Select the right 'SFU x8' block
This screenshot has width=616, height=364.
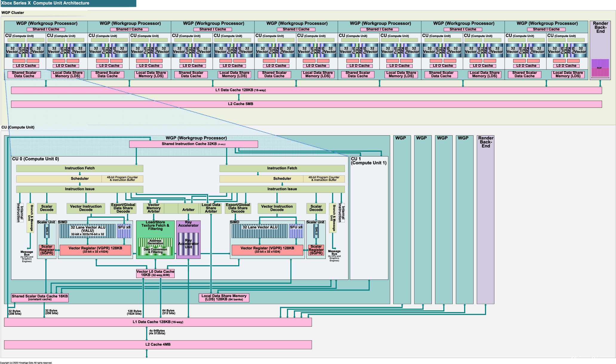[296, 231]
